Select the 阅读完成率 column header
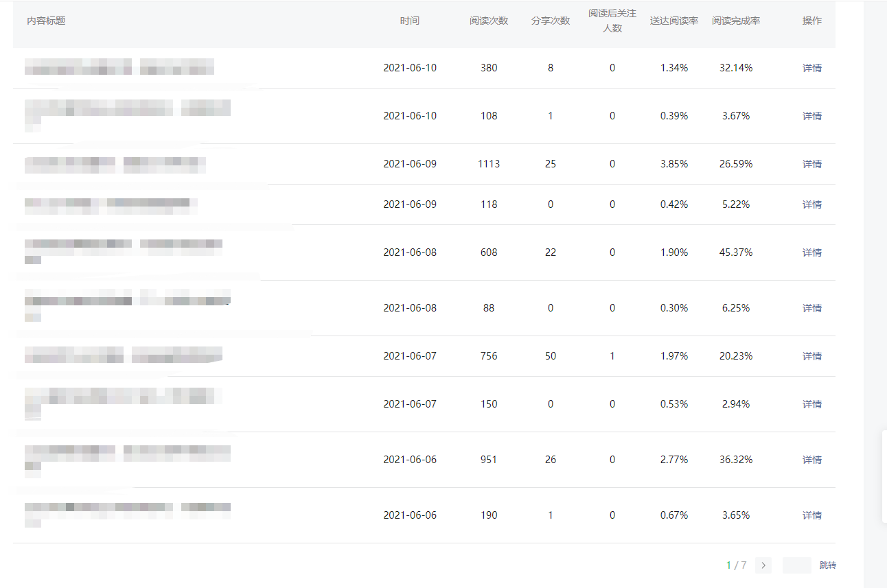This screenshot has width=887, height=588. pos(736,21)
